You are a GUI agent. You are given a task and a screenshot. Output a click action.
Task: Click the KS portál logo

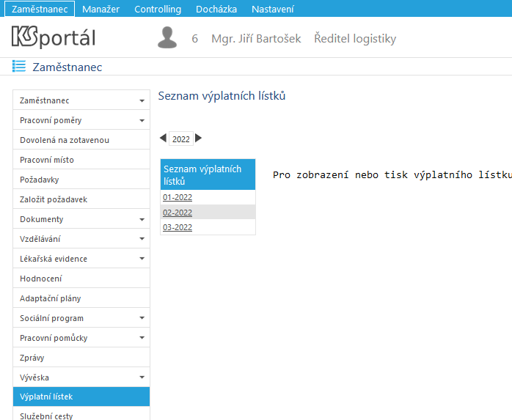pos(54,37)
